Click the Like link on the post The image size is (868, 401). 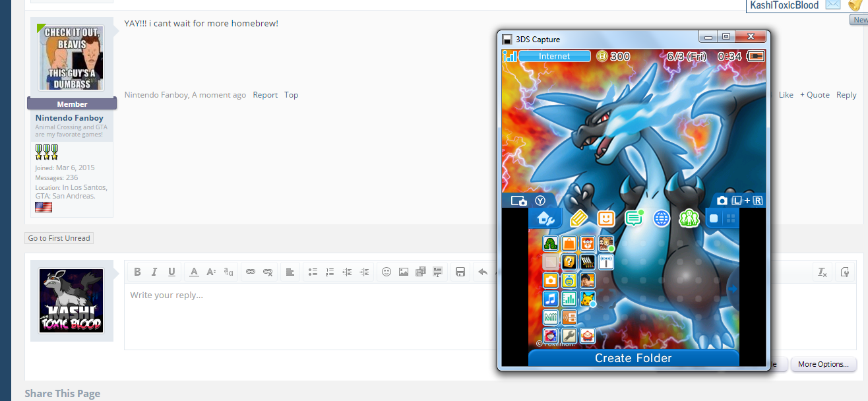(x=786, y=95)
